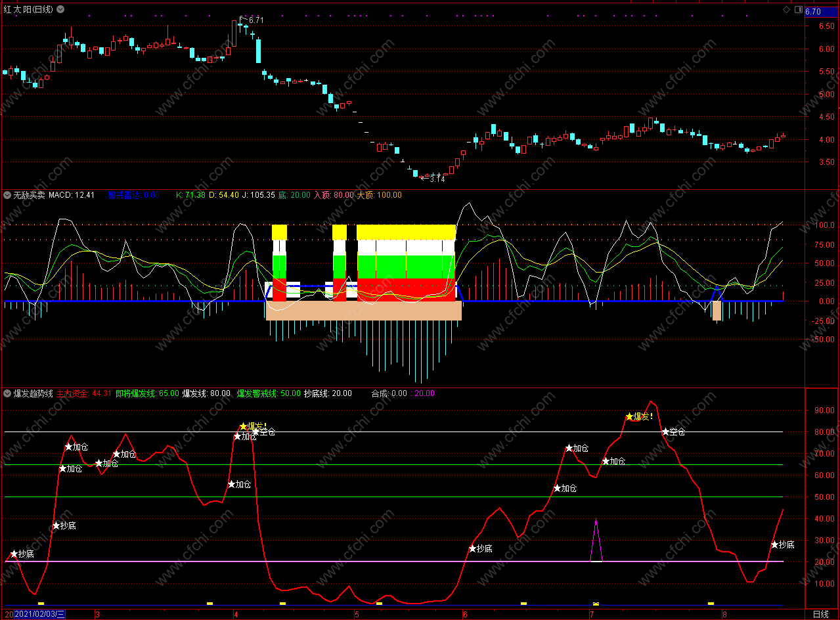
Task: Click the 3.14 low price annotation
Action: click(437, 179)
